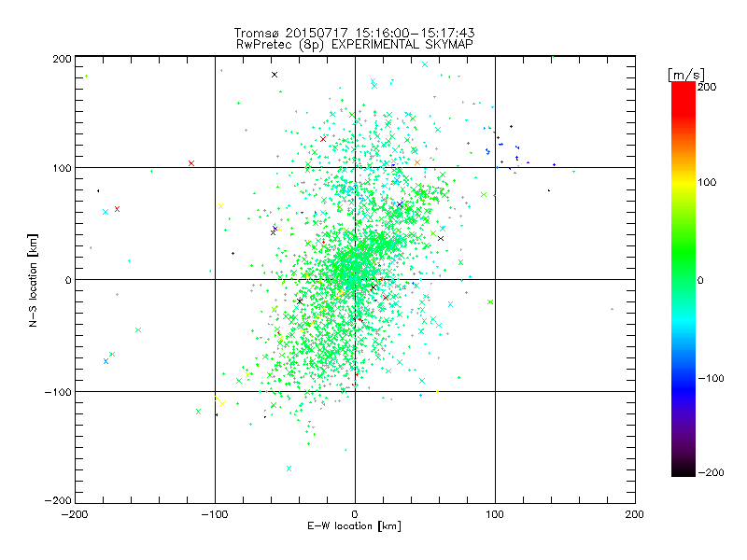
Task: Click the y-axis tick label '100'
Action: (x=62, y=168)
